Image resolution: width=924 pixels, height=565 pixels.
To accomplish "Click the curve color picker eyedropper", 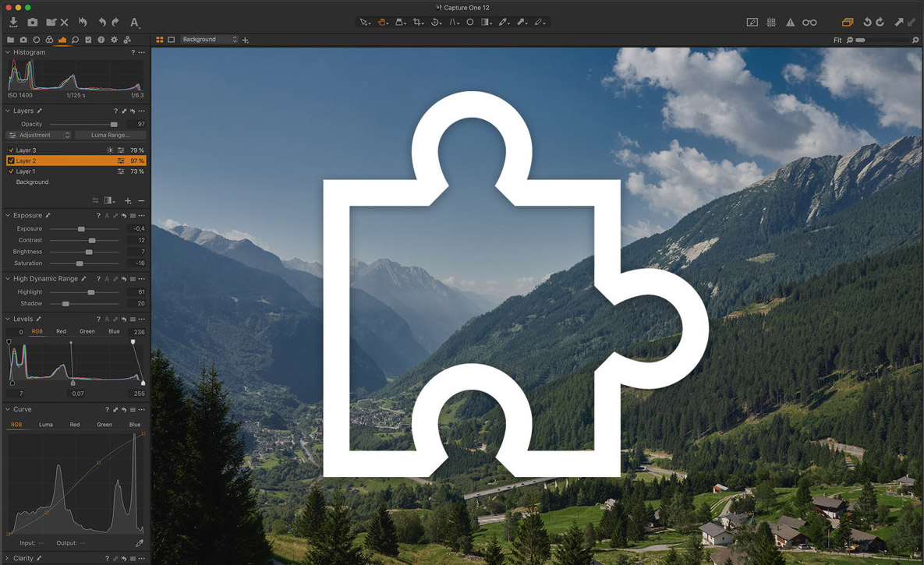I will click(x=140, y=543).
